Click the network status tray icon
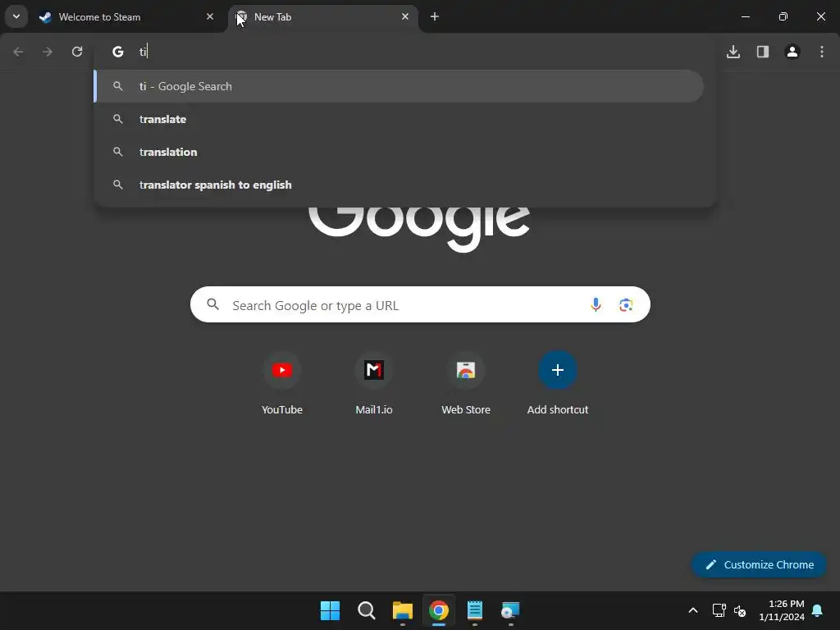This screenshot has height=630, width=840. [x=719, y=610]
